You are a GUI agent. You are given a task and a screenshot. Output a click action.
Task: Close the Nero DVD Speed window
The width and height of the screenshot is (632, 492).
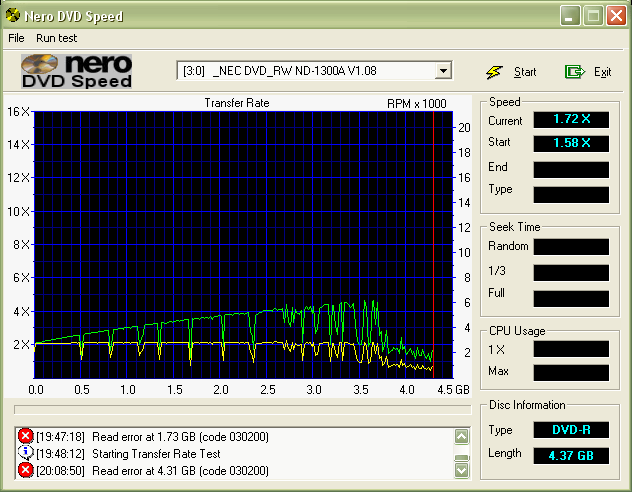[616, 16]
